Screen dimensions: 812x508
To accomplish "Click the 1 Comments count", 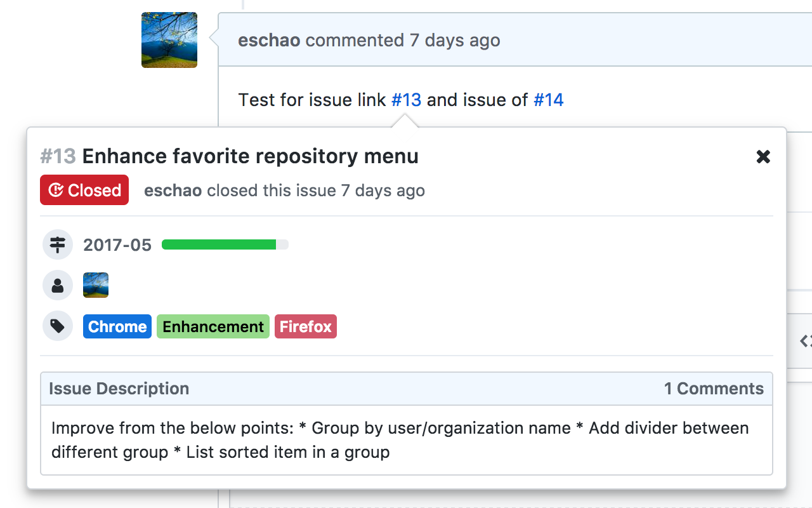I will coord(714,389).
